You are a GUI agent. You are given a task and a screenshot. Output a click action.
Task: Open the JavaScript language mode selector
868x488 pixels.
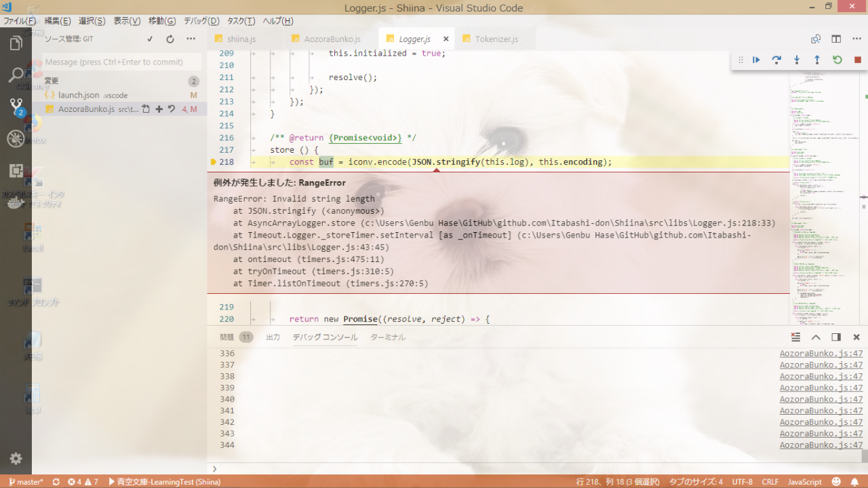(x=804, y=482)
